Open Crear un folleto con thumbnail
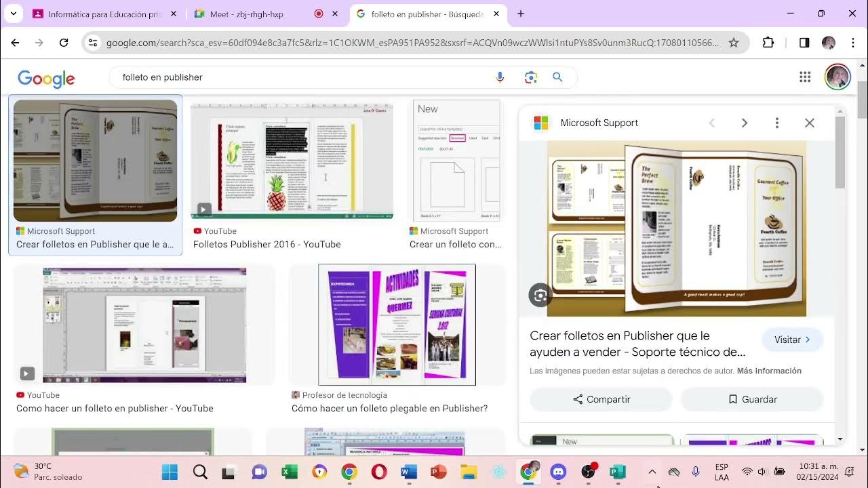 tap(457, 161)
